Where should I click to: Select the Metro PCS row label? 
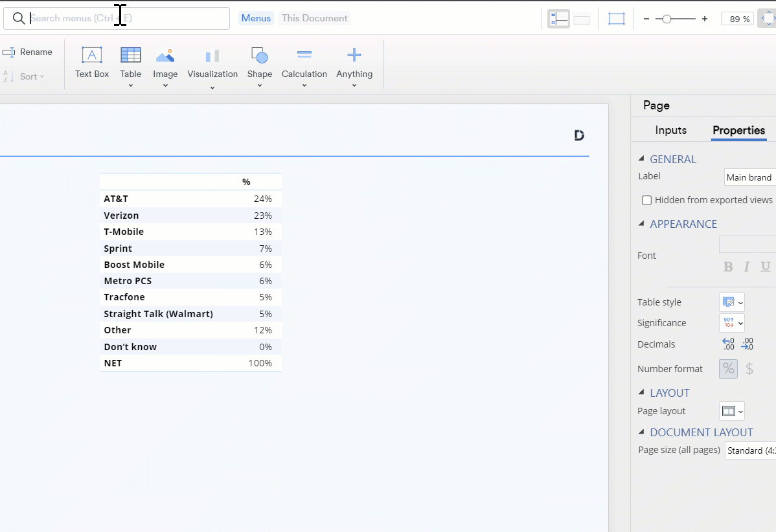tap(128, 281)
